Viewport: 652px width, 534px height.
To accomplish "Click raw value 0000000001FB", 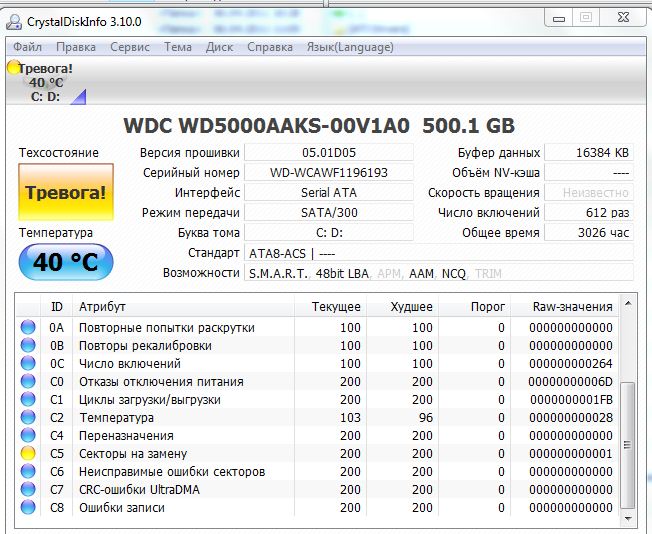I will point(571,400).
